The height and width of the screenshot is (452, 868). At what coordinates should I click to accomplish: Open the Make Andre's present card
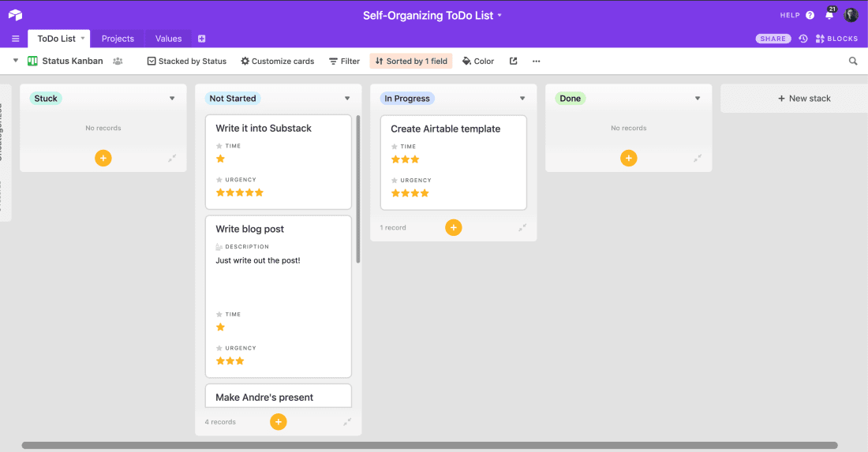(x=279, y=396)
